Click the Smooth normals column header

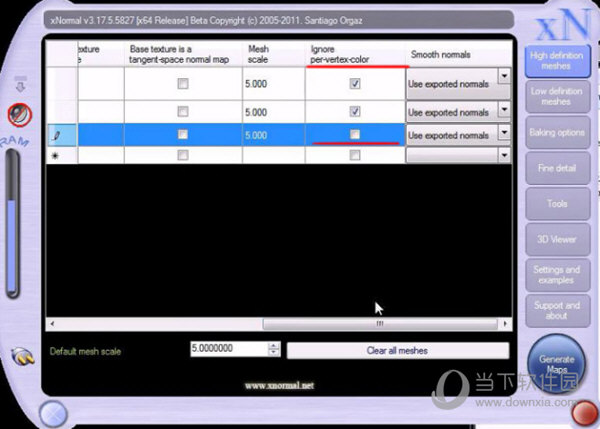pyautogui.click(x=458, y=54)
